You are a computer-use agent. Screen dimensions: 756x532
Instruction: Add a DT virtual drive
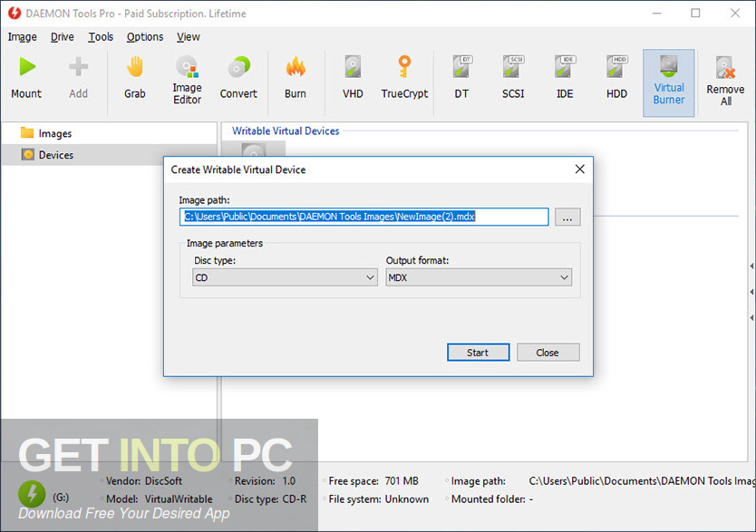[461, 79]
